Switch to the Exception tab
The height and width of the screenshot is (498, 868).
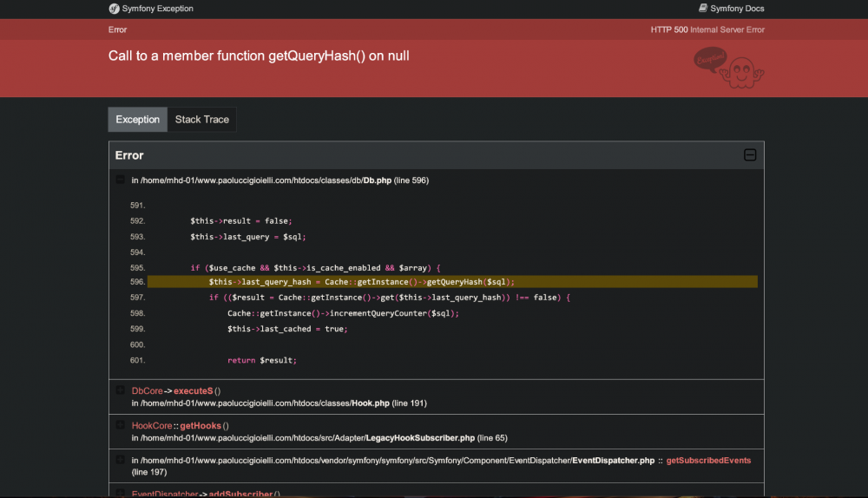pos(138,120)
